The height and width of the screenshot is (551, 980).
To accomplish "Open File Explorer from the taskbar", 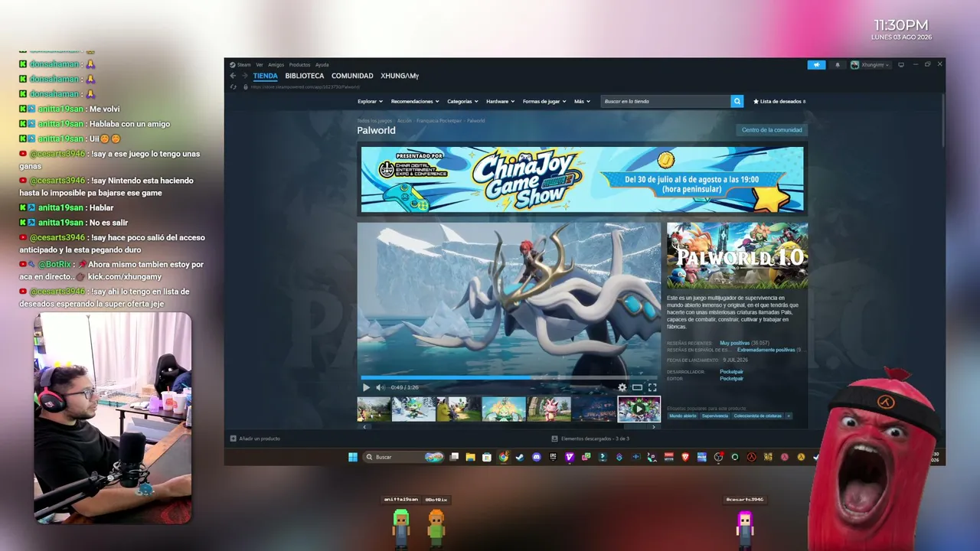I will coord(471,457).
